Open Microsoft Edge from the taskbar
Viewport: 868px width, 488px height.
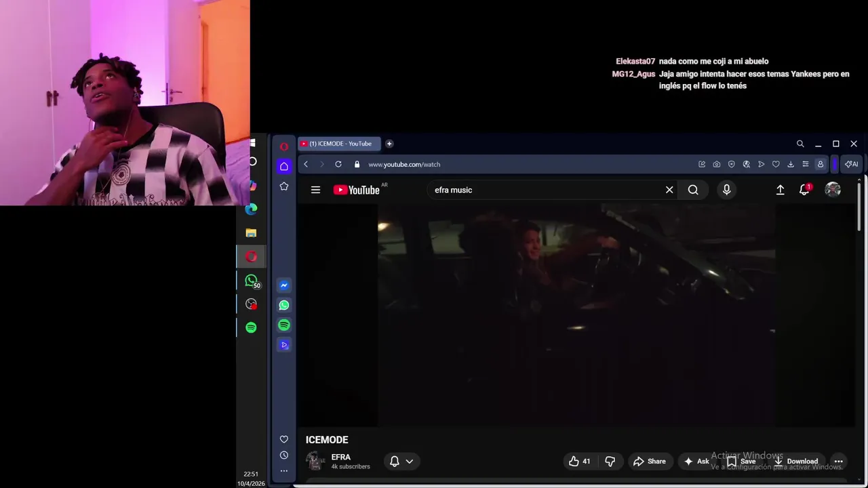click(x=252, y=209)
